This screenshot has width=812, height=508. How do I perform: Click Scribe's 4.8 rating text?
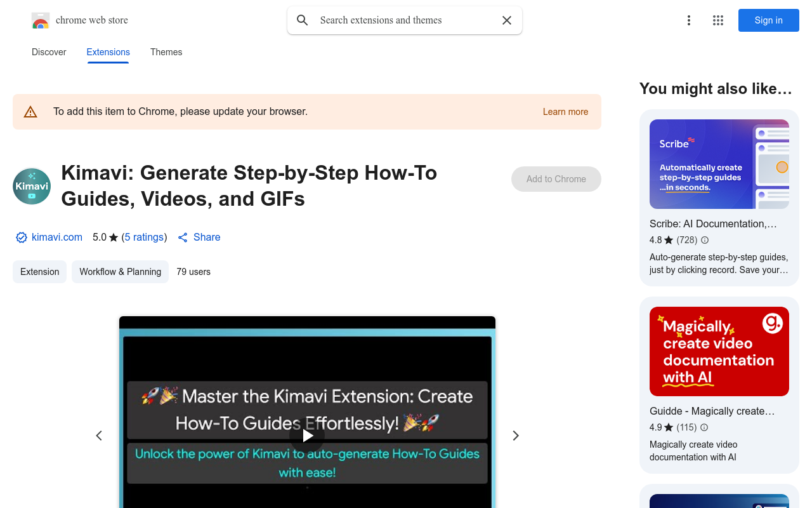[661, 240]
